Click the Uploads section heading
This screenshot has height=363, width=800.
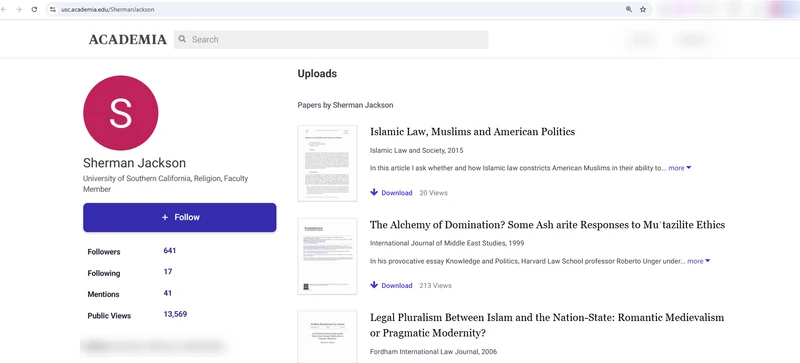317,74
